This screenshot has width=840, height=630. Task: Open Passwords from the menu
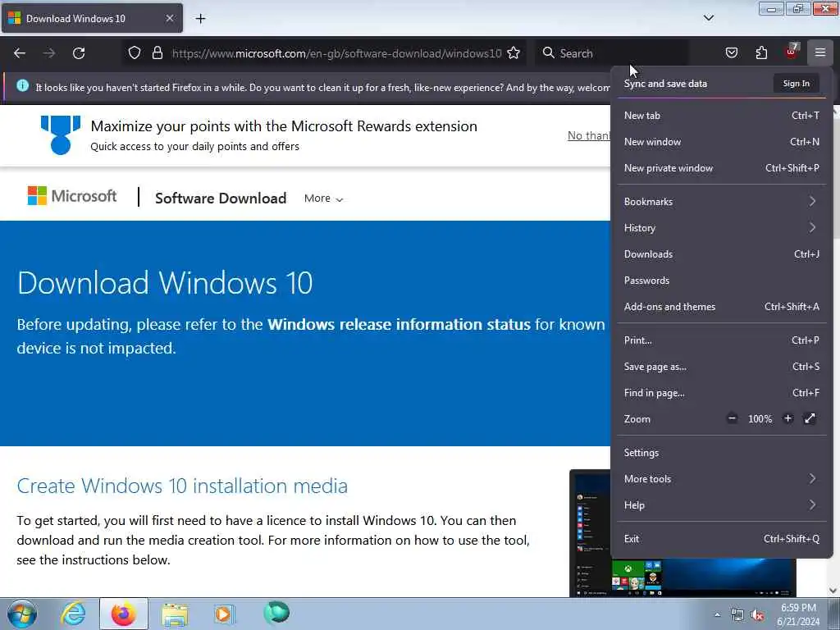point(721,281)
